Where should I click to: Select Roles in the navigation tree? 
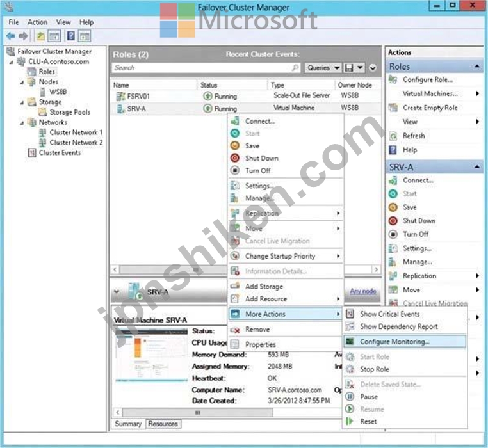click(x=47, y=72)
